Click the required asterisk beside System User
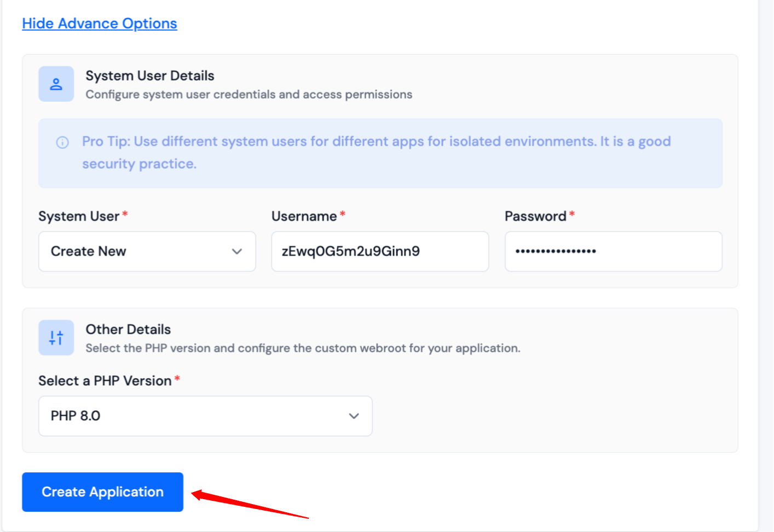 tap(125, 215)
